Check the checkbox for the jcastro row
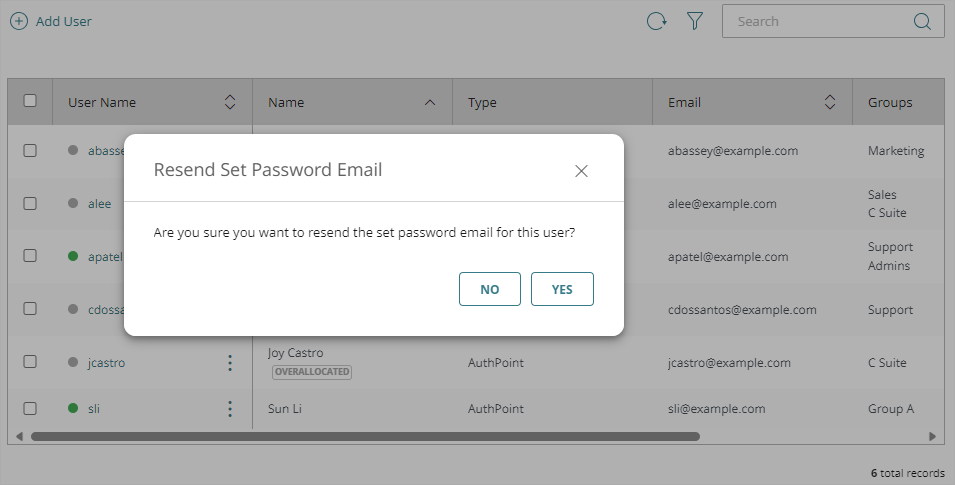 point(30,362)
